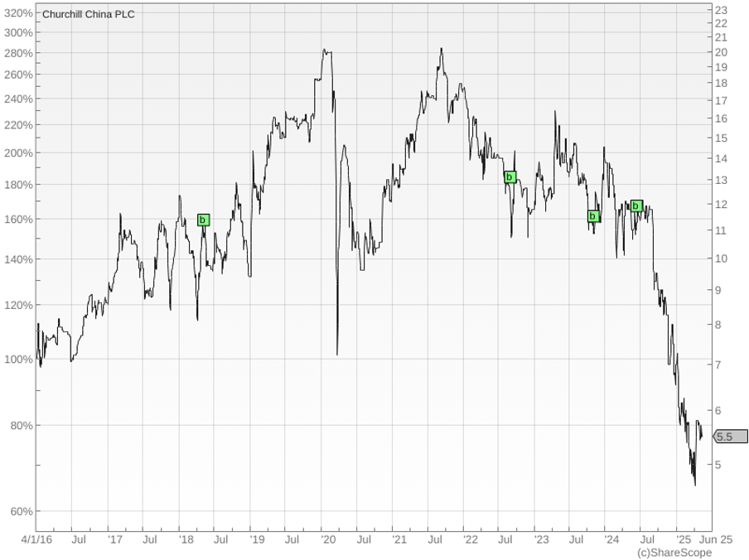Click price 5 on right axis
The width and height of the screenshot is (749, 560).
[718, 465]
